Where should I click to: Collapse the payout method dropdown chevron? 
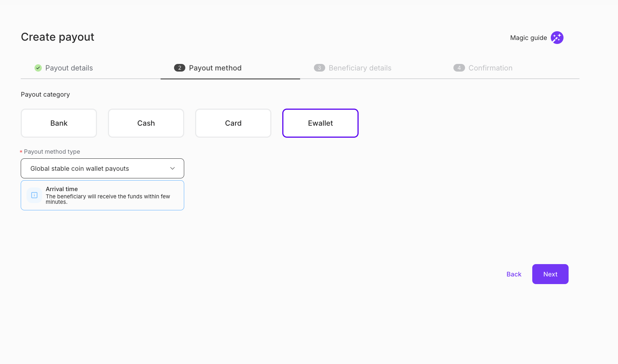(x=172, y=168)
